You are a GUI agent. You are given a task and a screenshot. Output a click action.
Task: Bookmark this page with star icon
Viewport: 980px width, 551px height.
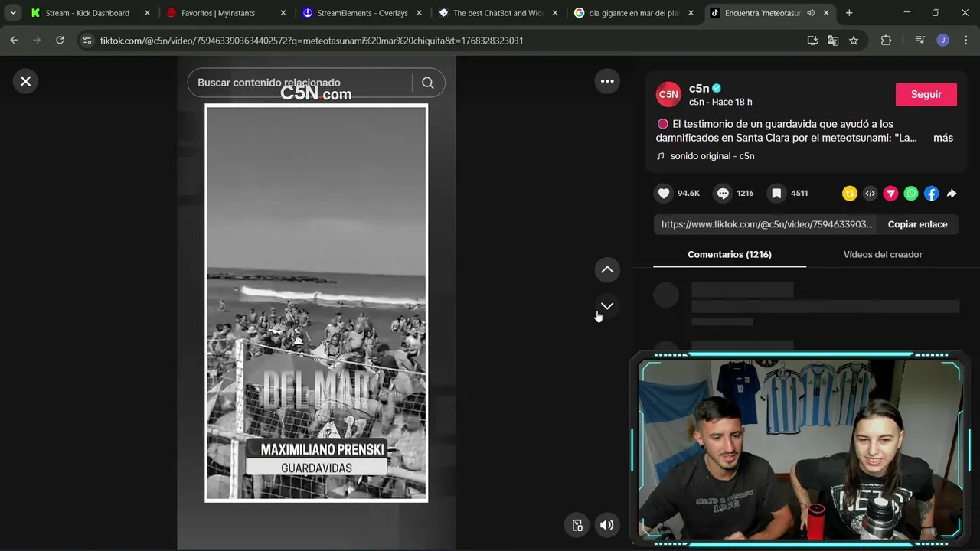(x=854, y=41)
